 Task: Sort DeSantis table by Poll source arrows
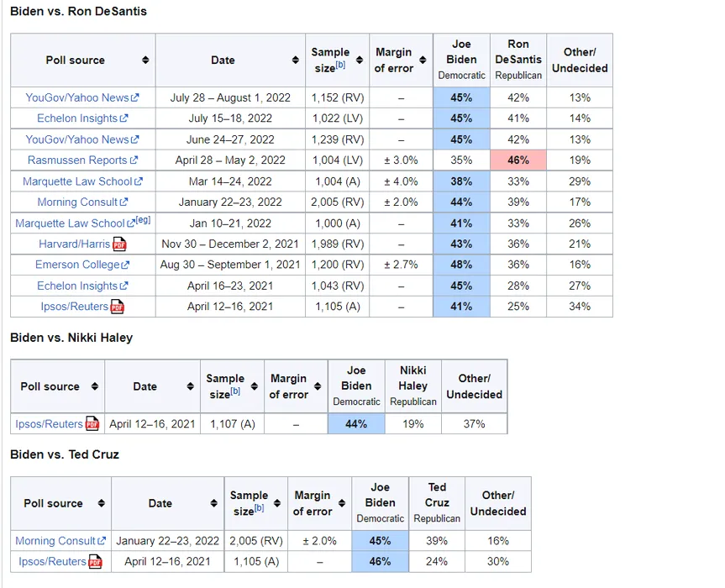[x=145, y=60]
